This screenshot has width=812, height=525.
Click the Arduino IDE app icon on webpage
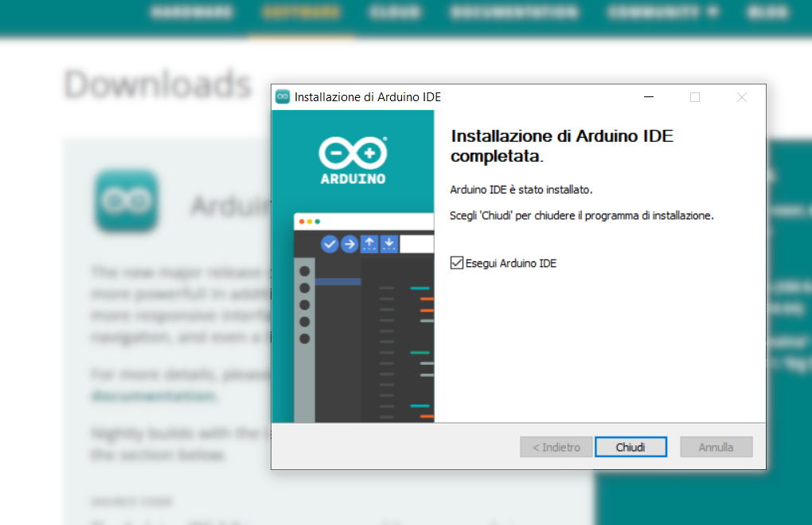[127, 200]
